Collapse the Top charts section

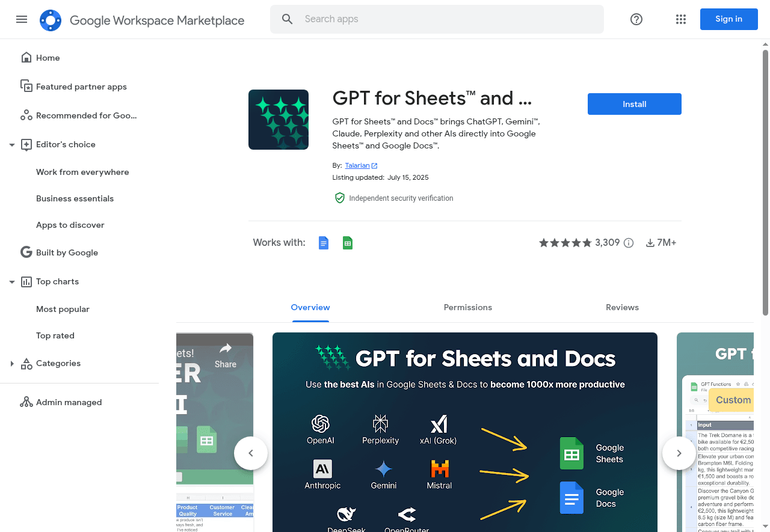pyautogui.click(x=11, y=281)
